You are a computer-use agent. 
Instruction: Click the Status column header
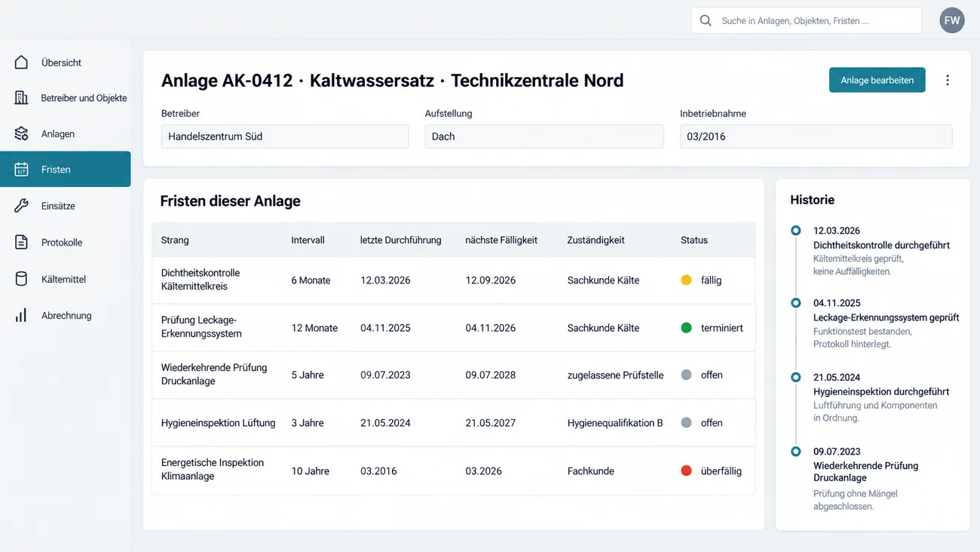(x=694, y=240)
